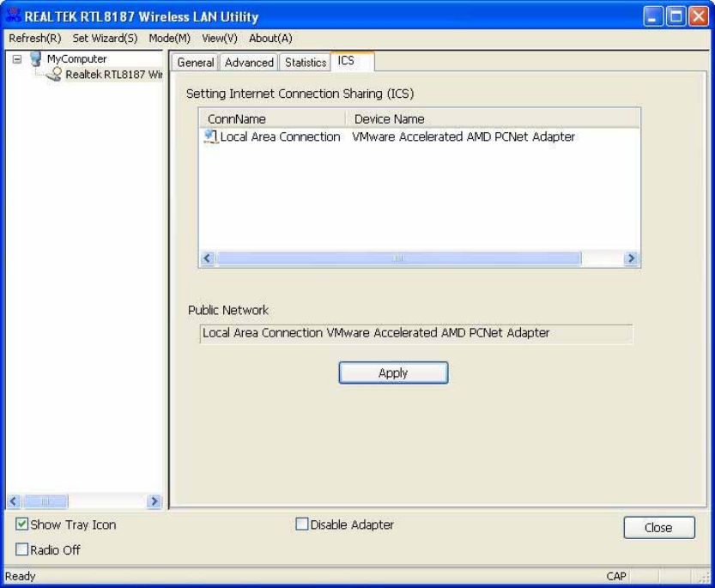The image size is (715, 588).
Task: Select the ICS tab
Action: 353,61
